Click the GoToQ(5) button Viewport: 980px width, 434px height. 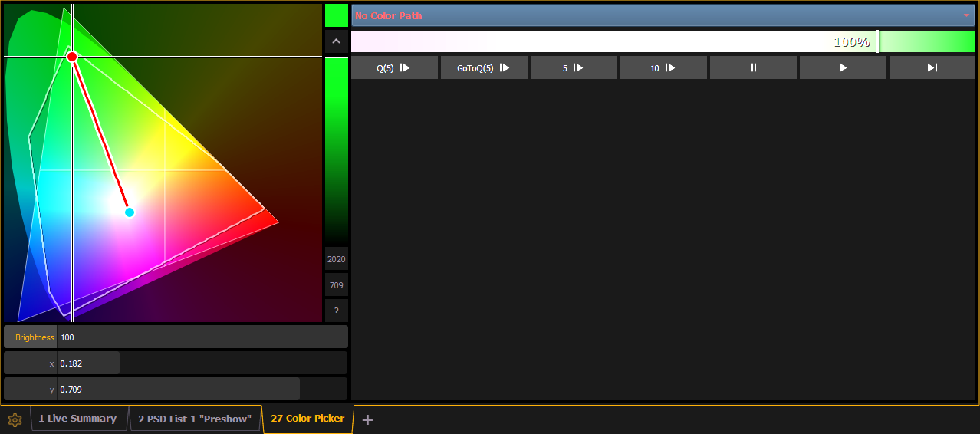(484, 67)
